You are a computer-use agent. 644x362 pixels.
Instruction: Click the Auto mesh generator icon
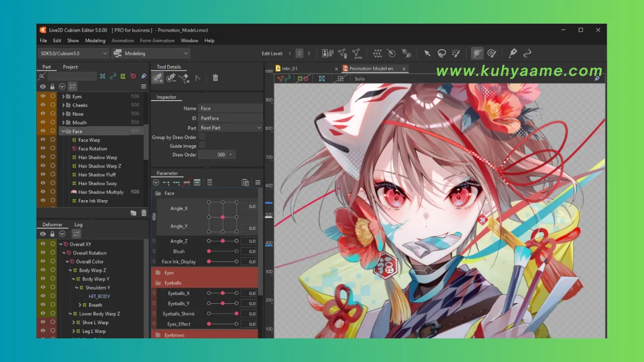(357, 53)
